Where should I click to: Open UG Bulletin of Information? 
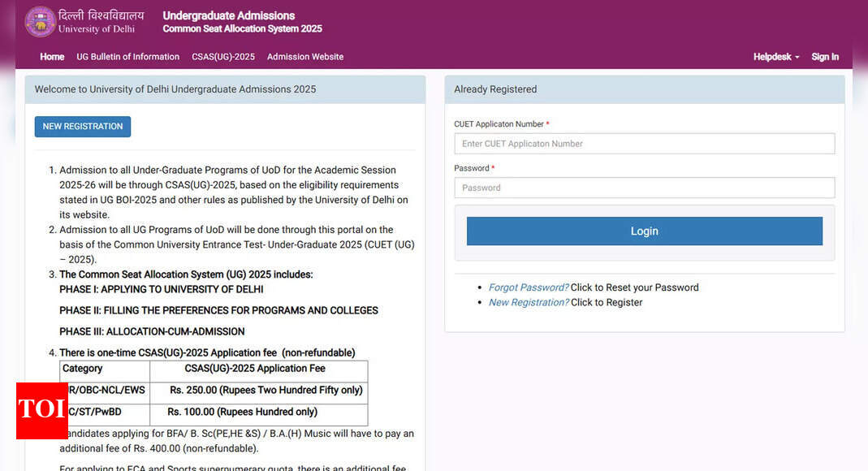pos(127,57)
